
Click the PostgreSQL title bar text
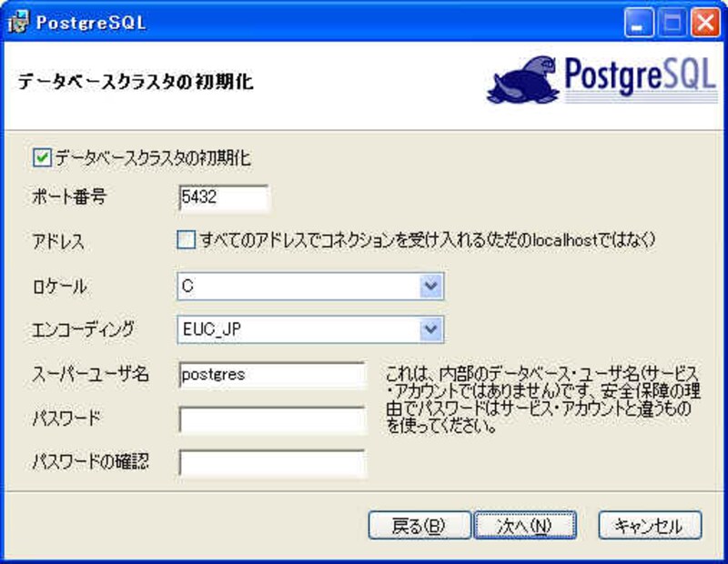tap(90, 23)
